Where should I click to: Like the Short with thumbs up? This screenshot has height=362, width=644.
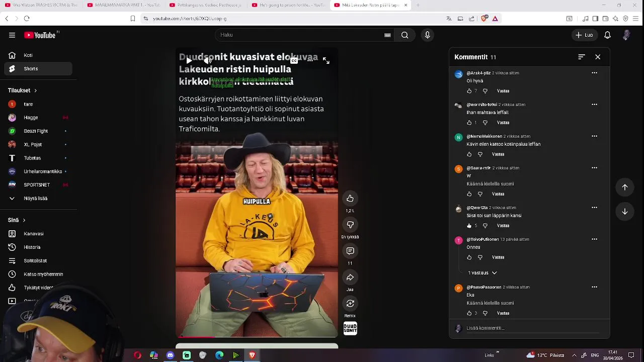[350, 199]
